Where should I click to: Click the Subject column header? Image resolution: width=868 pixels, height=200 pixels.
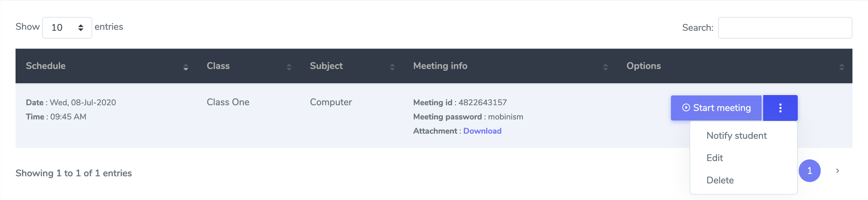tap(326, 66)
